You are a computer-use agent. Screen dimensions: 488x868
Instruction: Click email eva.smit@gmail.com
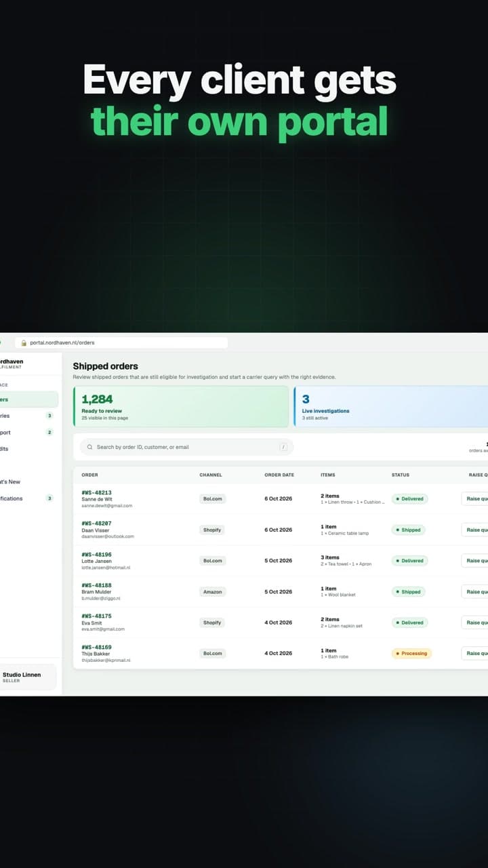point(103,629)
